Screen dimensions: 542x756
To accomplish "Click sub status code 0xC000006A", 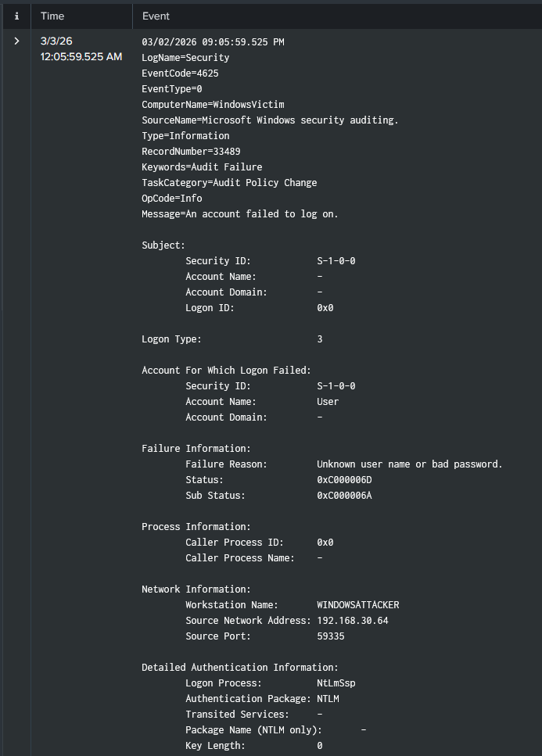I will click(x=344, y=495).
